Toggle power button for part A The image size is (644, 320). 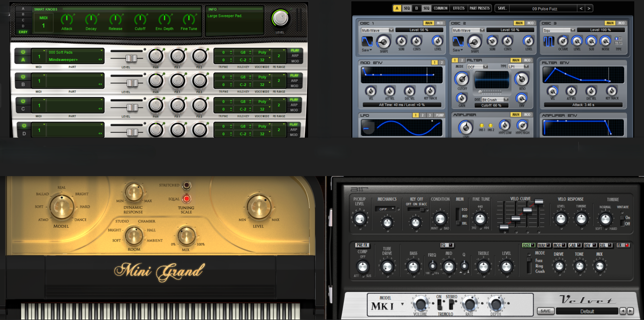click(x=23, y=52)
